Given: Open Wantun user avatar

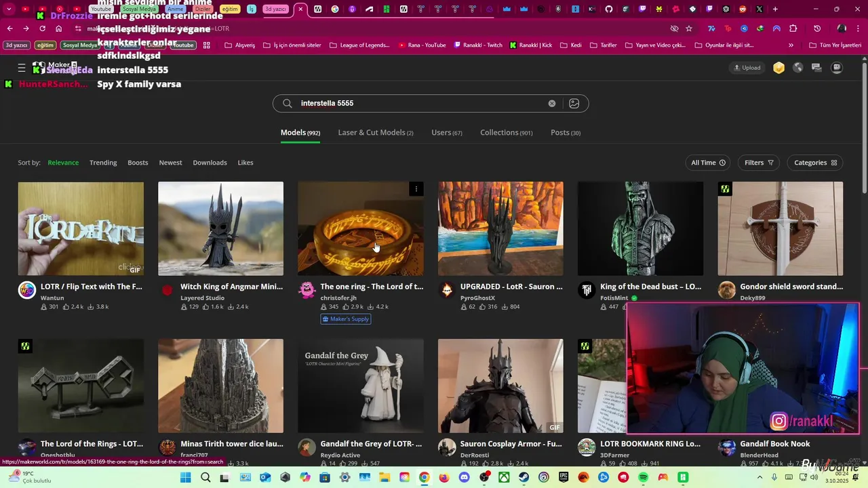Looking at the screenshot, I should click(x=27, y=291).
